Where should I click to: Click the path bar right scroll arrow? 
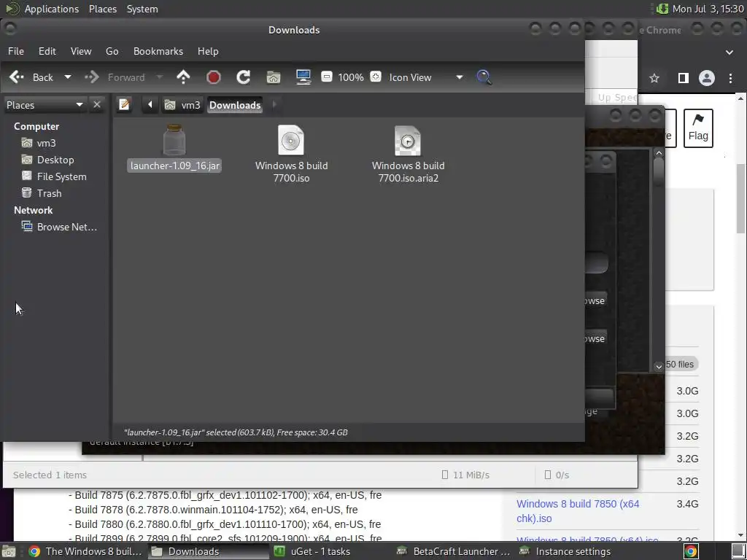pyautogui.click(x=274, y=105)
